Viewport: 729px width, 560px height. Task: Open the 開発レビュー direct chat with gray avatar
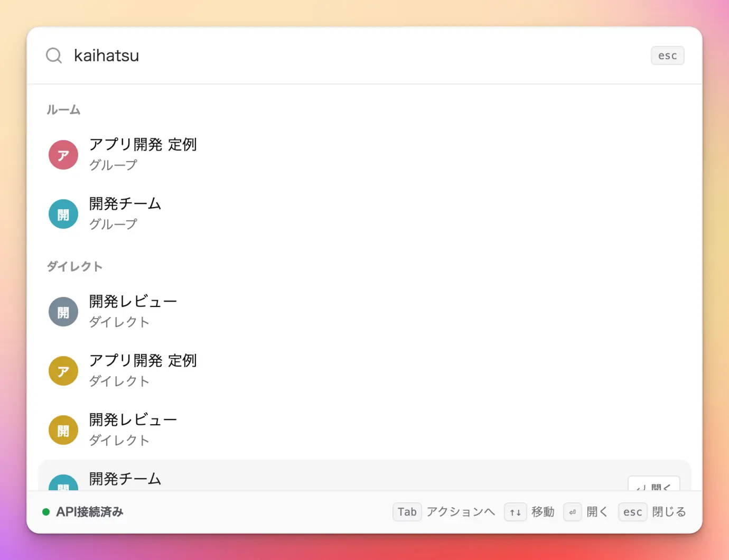(364, 312)
